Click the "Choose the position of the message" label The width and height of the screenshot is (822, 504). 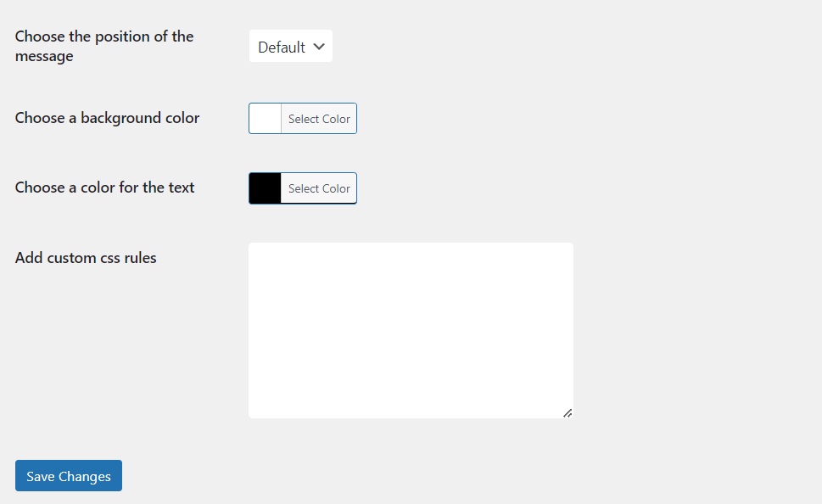point(104,47)
